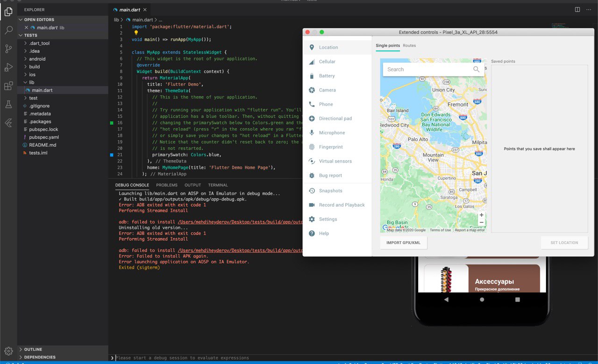
Task: Expand the test folder
Action: tap(63, 98)
